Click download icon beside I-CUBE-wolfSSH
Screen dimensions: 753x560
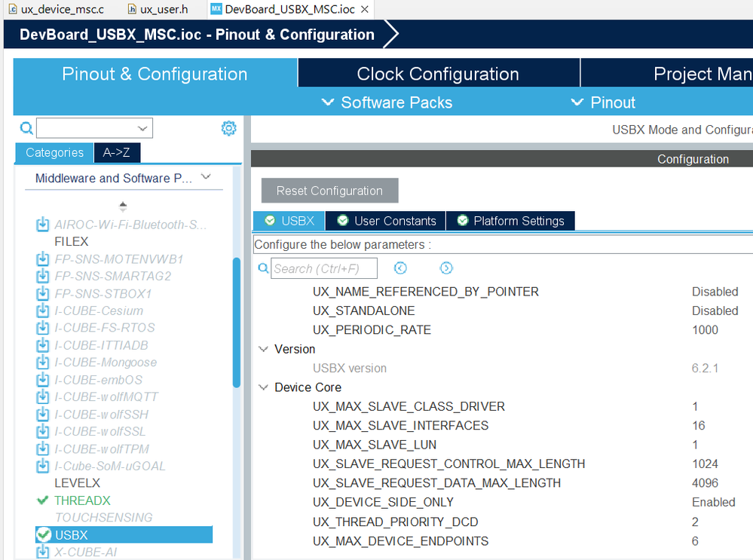click(x=43, y=414)
